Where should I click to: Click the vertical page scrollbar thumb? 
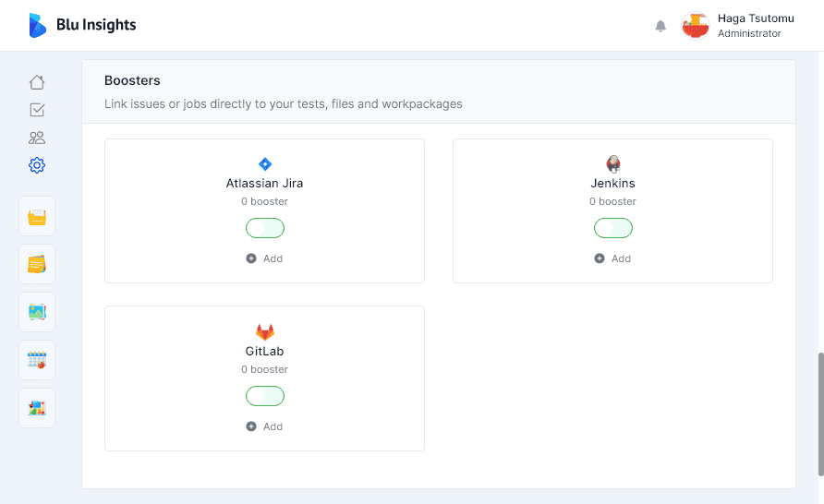821,414
